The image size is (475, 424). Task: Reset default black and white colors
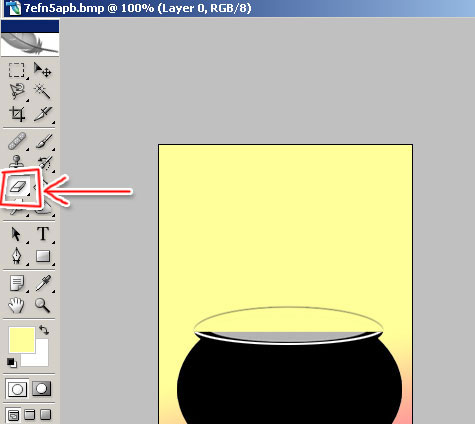pos(12,362)
